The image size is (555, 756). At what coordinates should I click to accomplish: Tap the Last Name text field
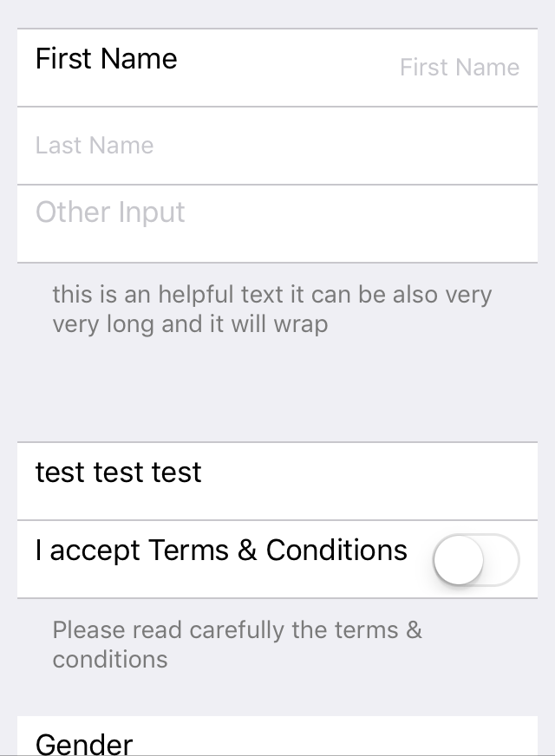[x=277, y=146]
